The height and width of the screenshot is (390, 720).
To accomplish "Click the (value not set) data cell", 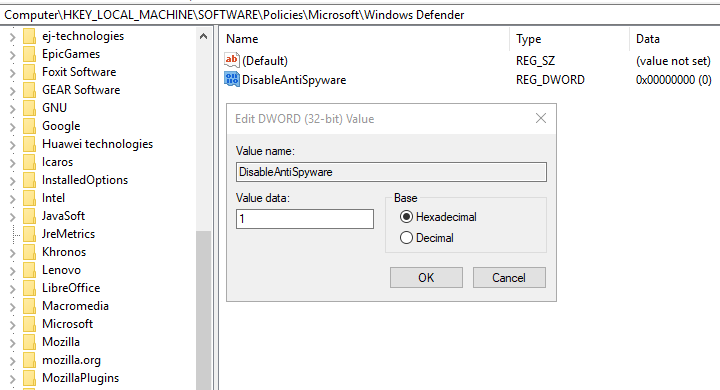I will 673,61.
